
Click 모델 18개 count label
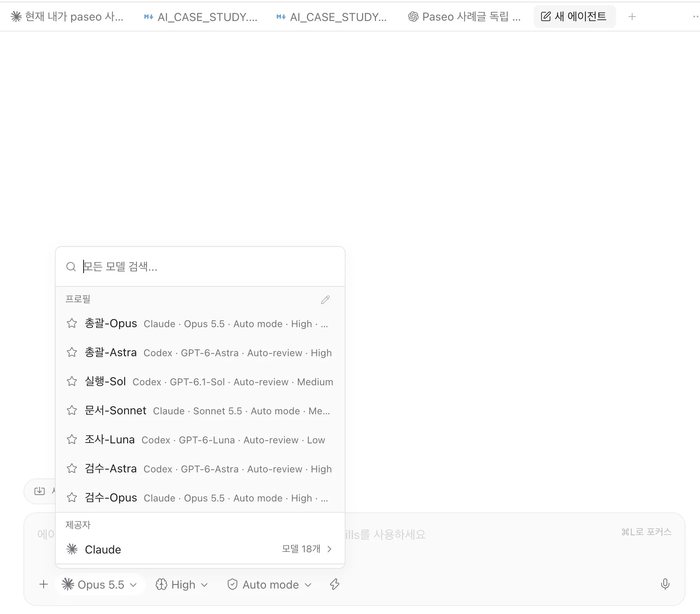(301, 549)
